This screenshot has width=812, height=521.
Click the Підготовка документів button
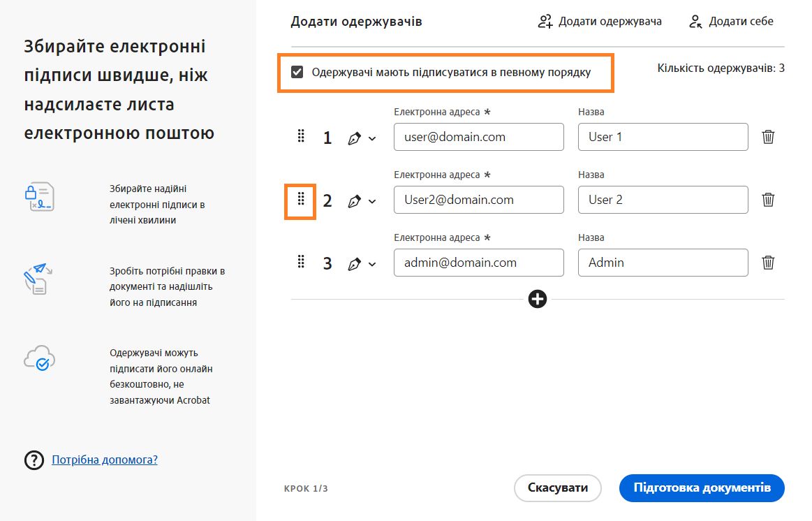(701, 488)
